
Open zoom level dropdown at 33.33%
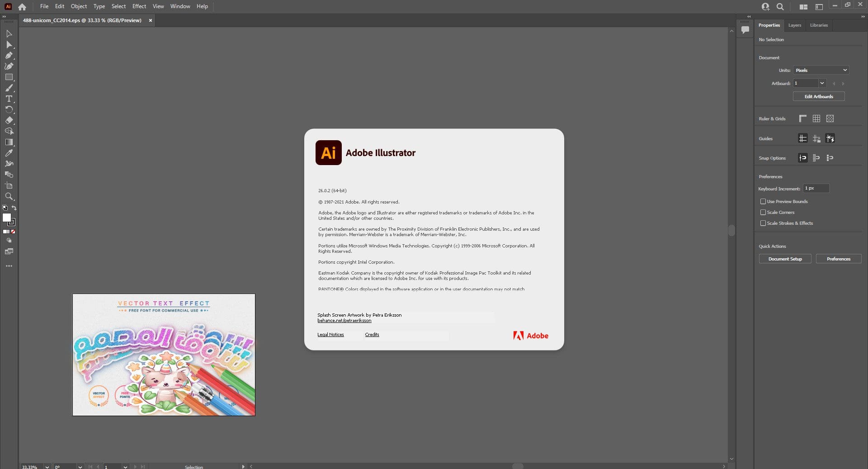[x=47, y=466]
